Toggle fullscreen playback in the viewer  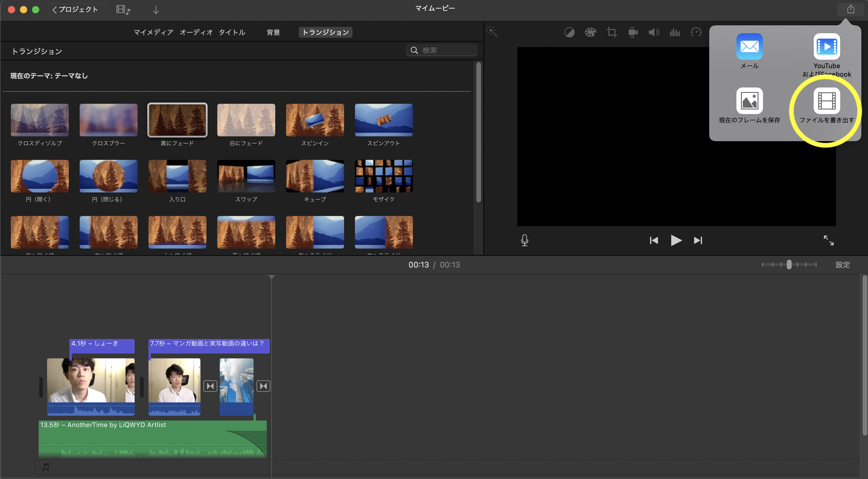pos(828,240)
